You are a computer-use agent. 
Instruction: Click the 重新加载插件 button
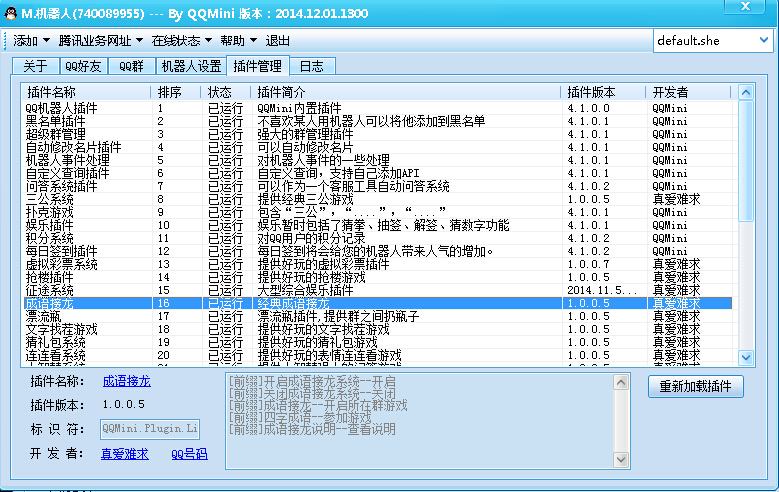pyautogui.click(x=696, y=387)
